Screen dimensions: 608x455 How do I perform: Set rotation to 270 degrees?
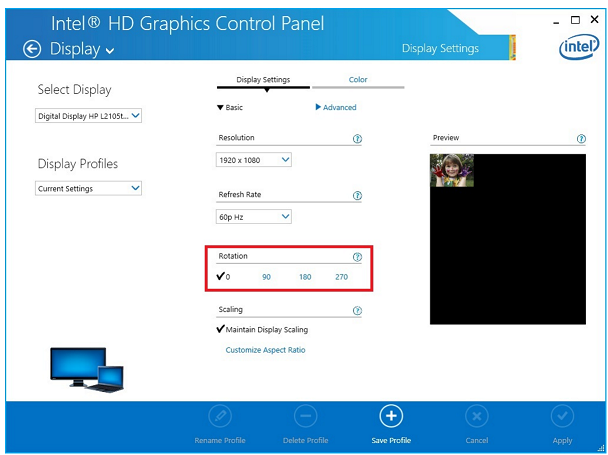[342, 277]
